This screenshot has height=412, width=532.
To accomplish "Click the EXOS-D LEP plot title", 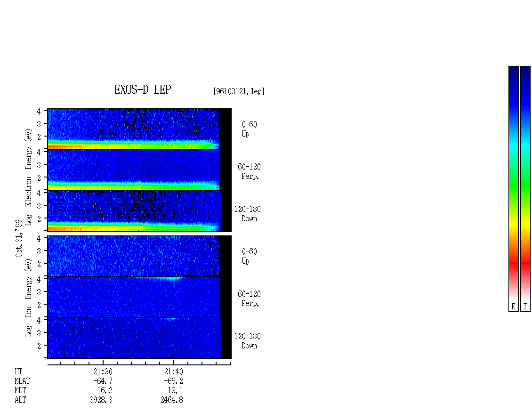I will click(x=143, y=89).
